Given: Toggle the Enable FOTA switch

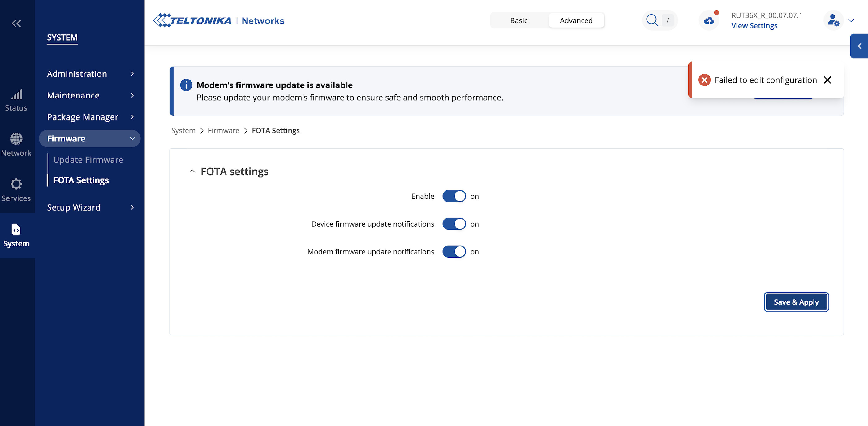Looking at the screenshot, I should tap(454, 196).
